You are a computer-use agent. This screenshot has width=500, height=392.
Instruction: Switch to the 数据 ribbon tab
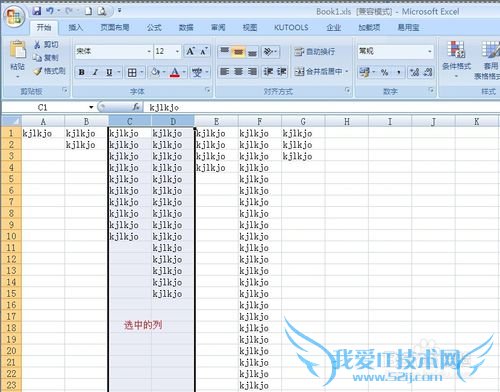pos(186,28)
